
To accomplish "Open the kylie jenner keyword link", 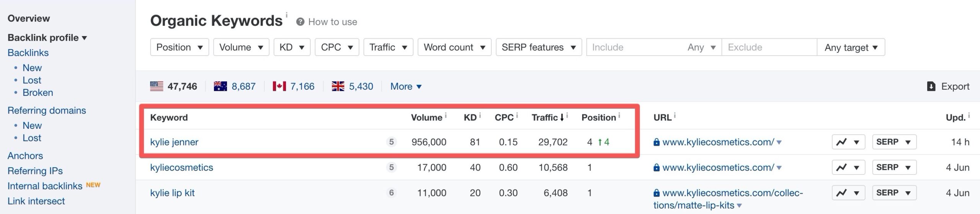I will click(x=174, y=142).
